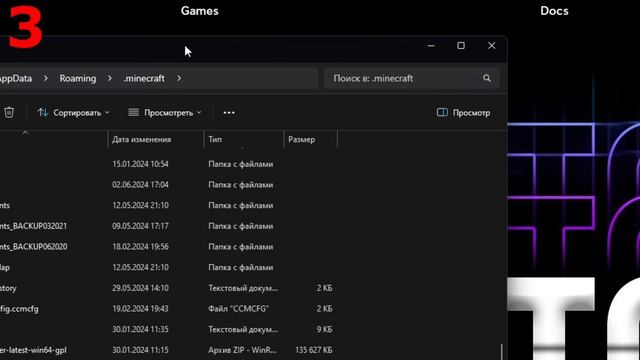Viewport: 640px width, 360px height.
Task: Select the AppData breadcrumb segment
Action: coord(16,78)
